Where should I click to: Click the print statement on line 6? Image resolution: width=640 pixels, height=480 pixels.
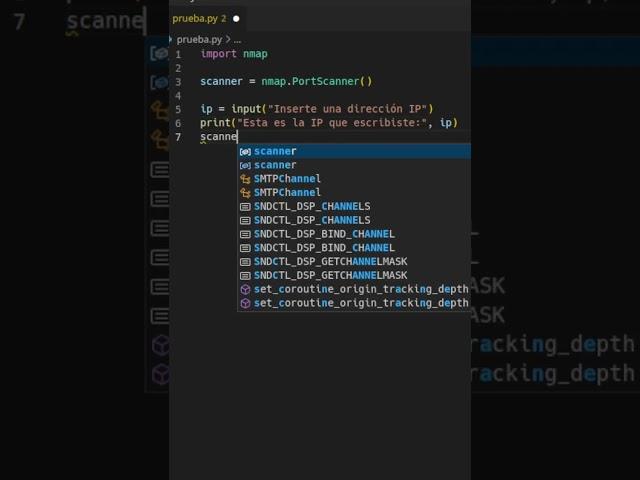point(328,122)
